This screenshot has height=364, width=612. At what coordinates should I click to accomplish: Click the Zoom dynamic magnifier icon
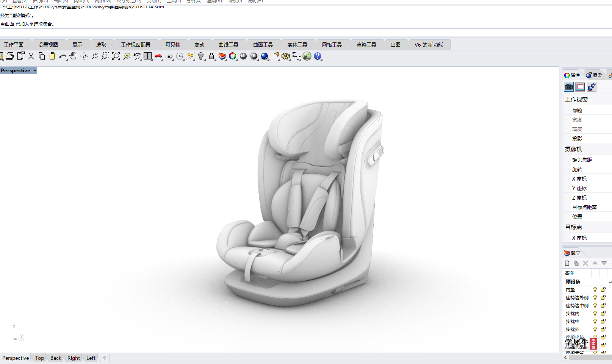pyautogui.click(x=95, y=56)
